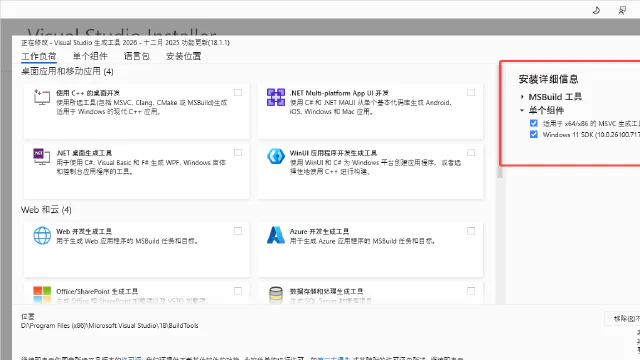Uncheck the MSVC x64/x86 build tools component
This screenshot has width=640, height=360.
pyautogui.click(x=533, y=123)
